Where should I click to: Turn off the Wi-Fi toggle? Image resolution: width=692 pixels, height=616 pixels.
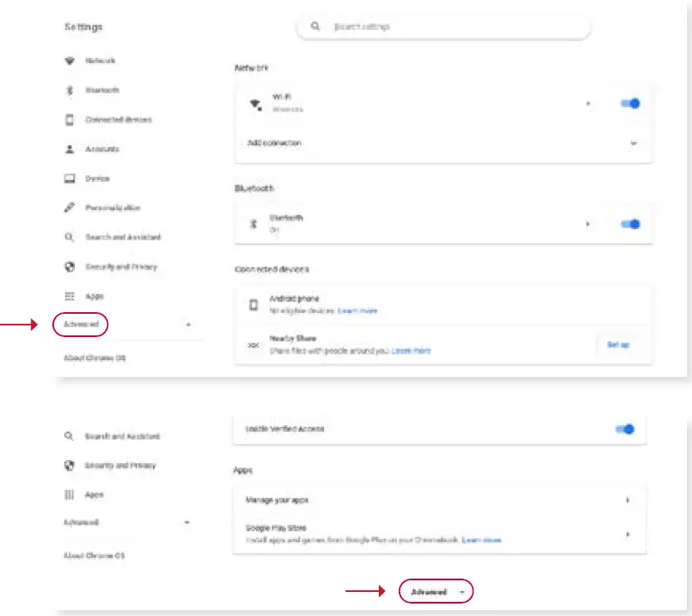click(630, 104)
